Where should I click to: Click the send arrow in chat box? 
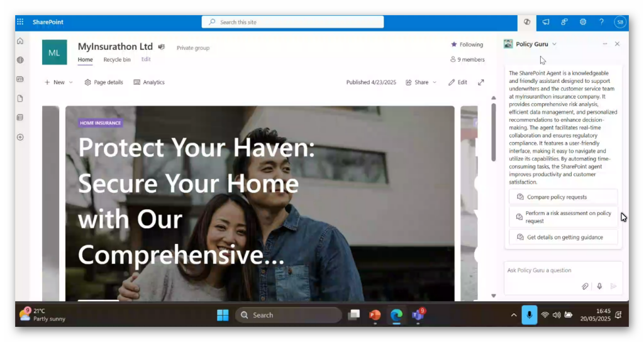614,286
